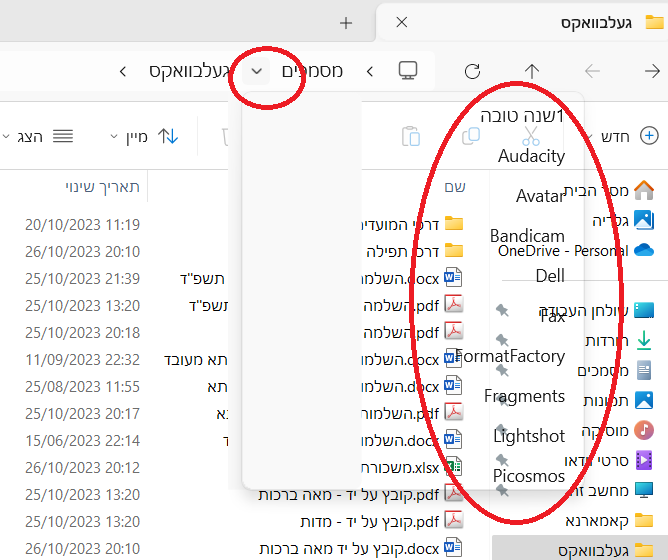This screenshot has width=668, height=560.
Task: Click the pin icon beside Documents מסמכים sidebar
Action: point(502,370)
